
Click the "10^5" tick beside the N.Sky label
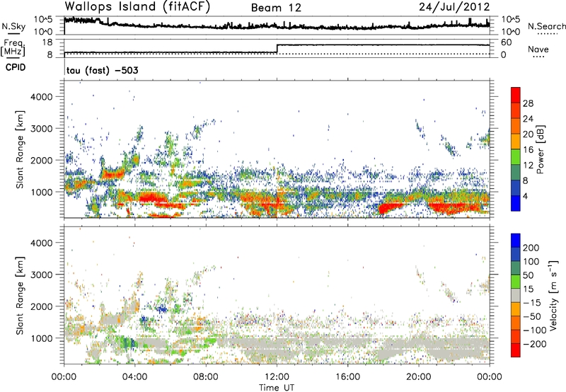click(x=44, y=20)
